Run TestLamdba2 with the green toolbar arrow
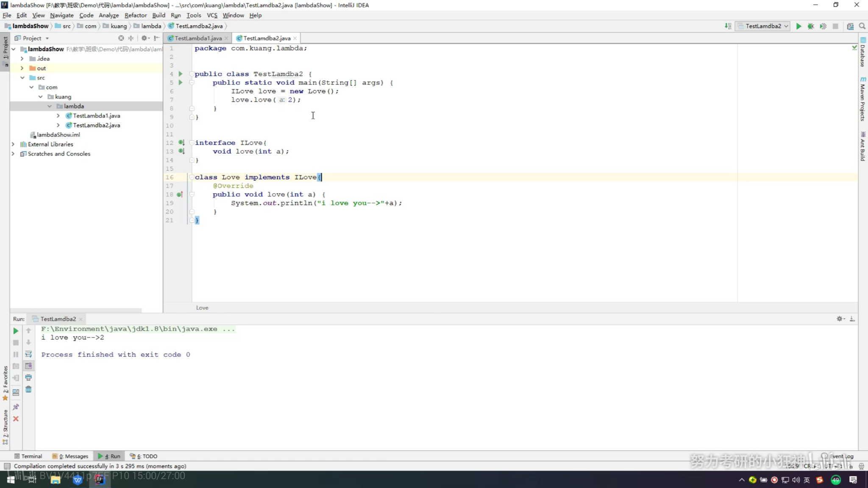The width and height of the screenshot is (868, 488). point(798,26)
